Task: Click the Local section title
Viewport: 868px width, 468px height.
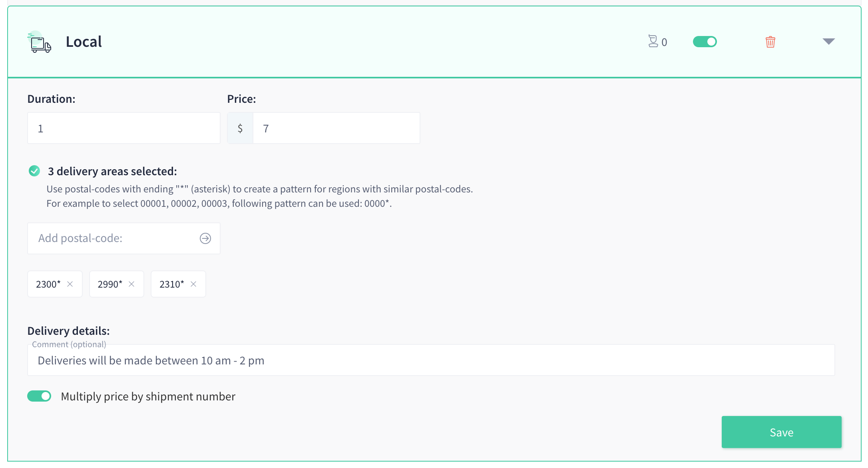Action: tap(84, 42)
